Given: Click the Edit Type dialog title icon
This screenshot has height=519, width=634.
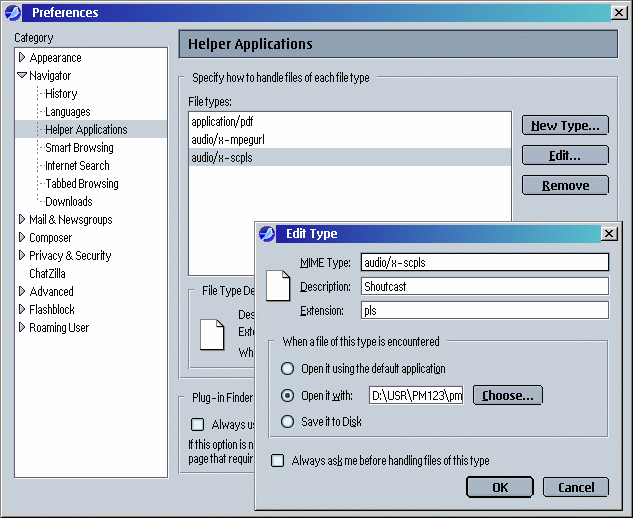Looking at the screenshot, I should [x=267, y=234].
